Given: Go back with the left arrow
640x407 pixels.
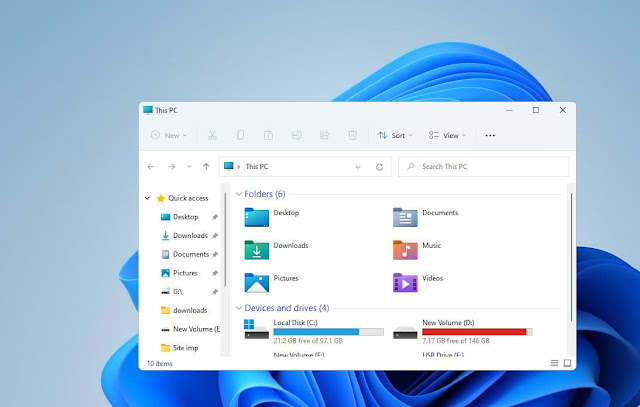Looking at the screenshot, I should pyautogui.click(x=151, y=167).
